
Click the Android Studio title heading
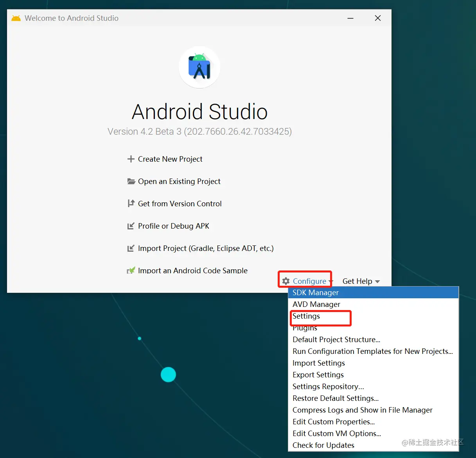199,112
